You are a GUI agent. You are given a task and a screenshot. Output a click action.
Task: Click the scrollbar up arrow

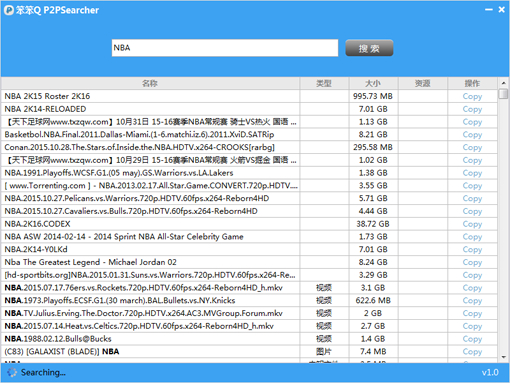(x=503, y=83)
